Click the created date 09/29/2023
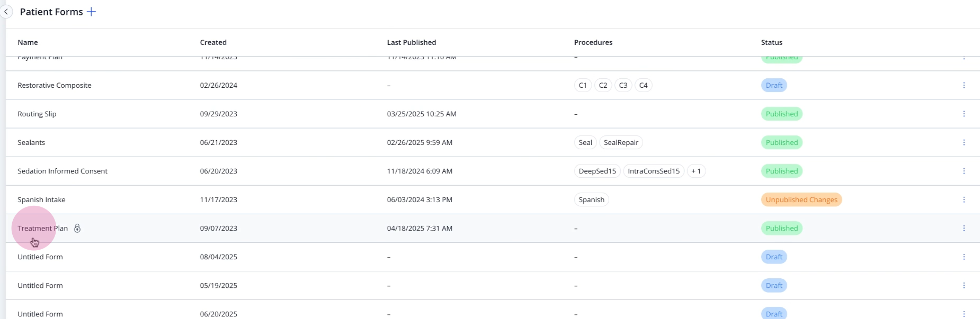The width and height of the screenshot is (980, 319). [218, 114]
